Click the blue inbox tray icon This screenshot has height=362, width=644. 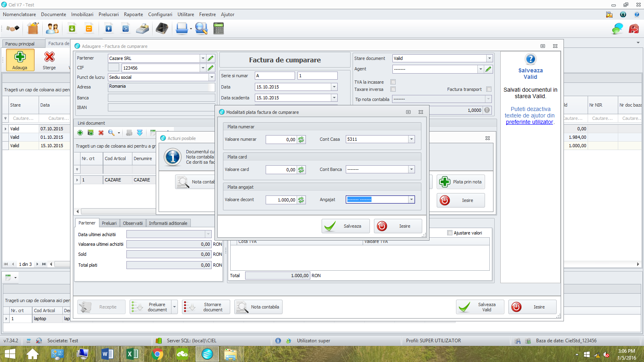tap(182, 29)
